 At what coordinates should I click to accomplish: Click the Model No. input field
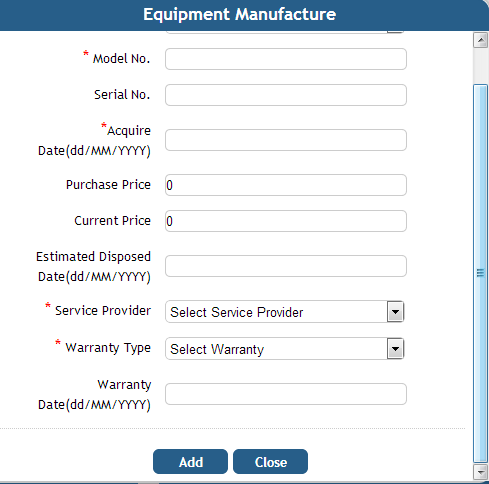(x=286, y=59)
